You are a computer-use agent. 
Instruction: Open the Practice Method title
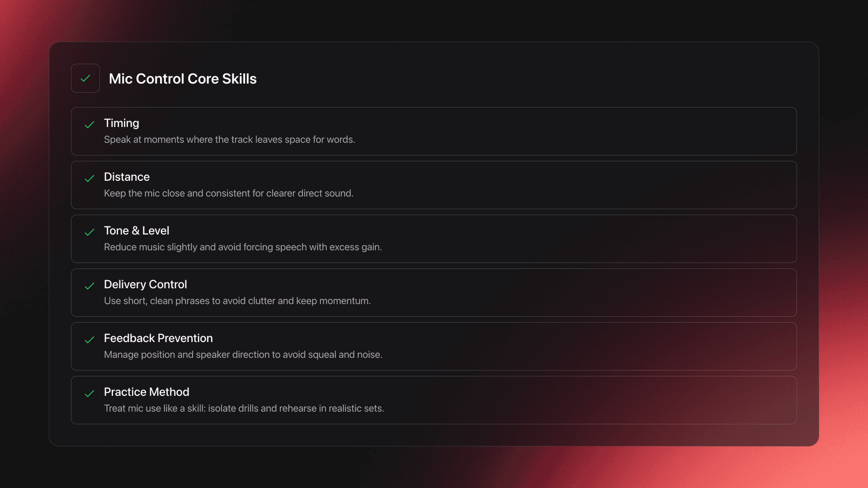146,392
